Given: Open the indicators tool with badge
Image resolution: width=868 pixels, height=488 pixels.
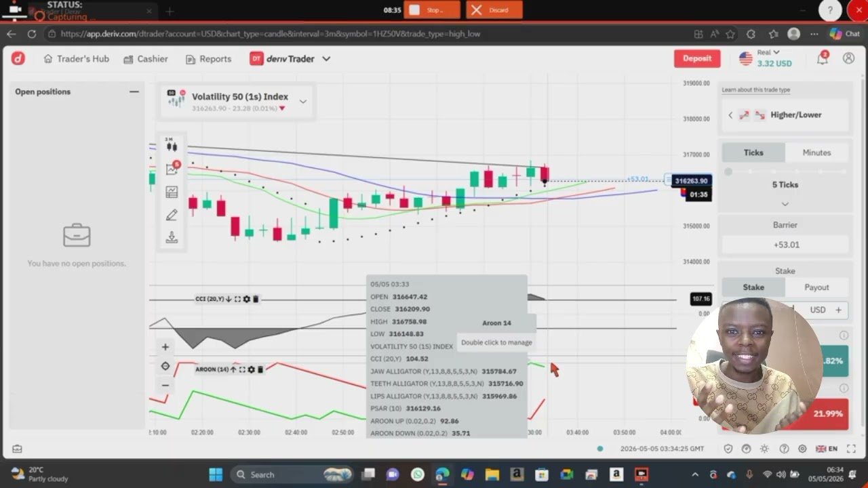Looking at the screenshot, I should (x=172, y=169).
